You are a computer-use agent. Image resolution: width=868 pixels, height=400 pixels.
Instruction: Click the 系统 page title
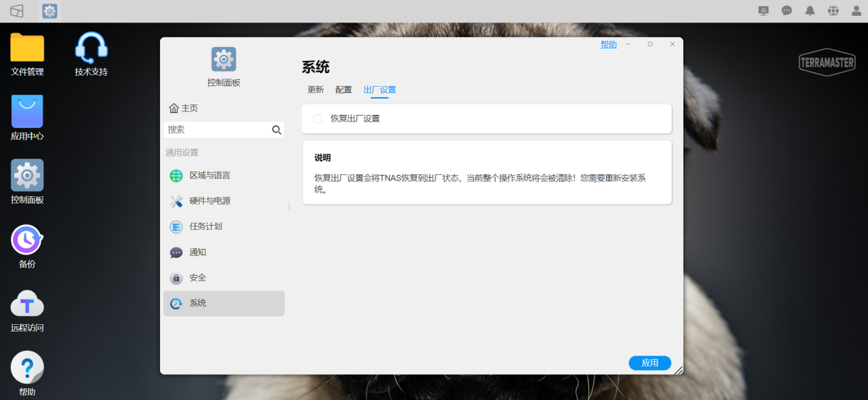pos(315,67)
